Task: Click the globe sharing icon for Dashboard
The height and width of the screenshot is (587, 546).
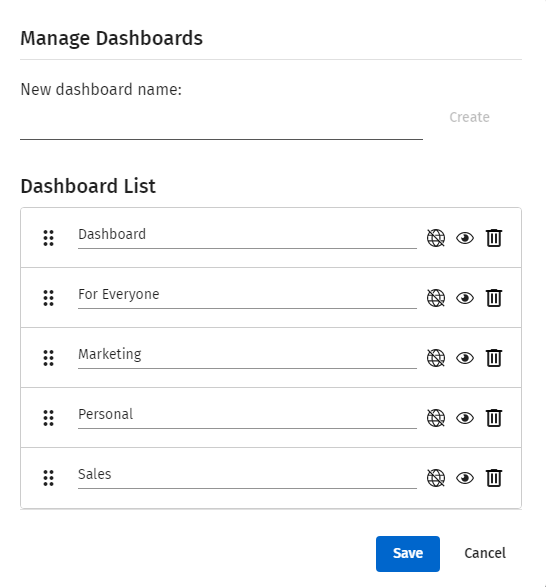Action: tap(436, 238)
